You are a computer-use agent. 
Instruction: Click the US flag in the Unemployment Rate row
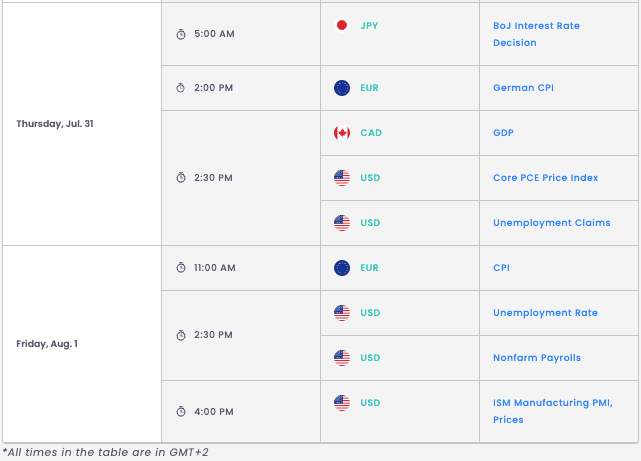(342, 313)
